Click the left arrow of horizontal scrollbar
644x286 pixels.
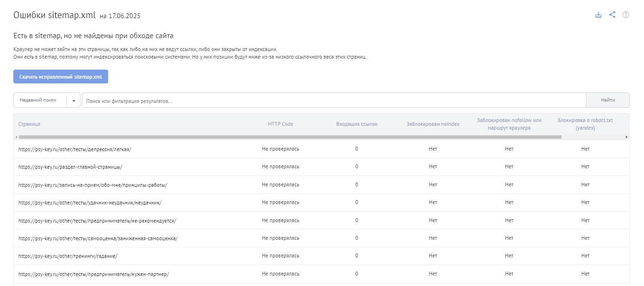[16, 137]
